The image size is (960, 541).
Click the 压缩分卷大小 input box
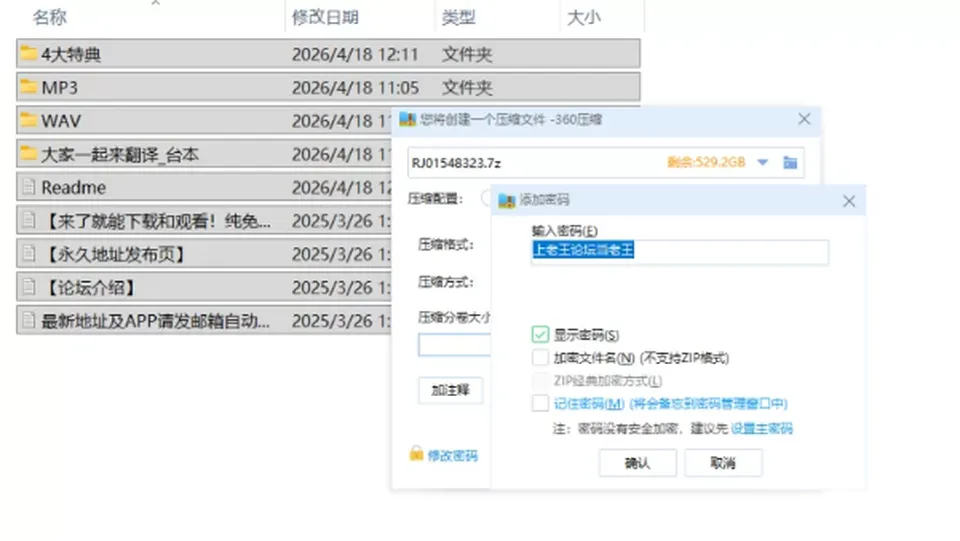pyautogui.click(x=454, y=345)
